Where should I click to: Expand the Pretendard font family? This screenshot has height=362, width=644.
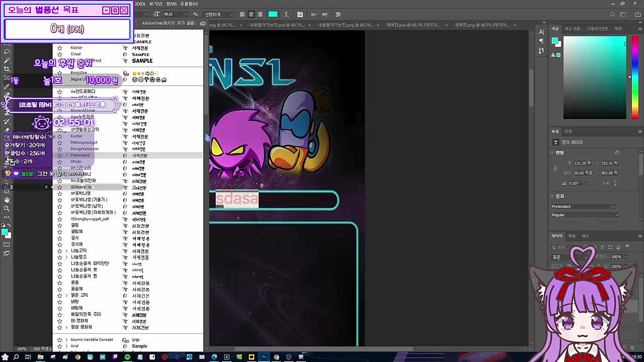point(66,155)
